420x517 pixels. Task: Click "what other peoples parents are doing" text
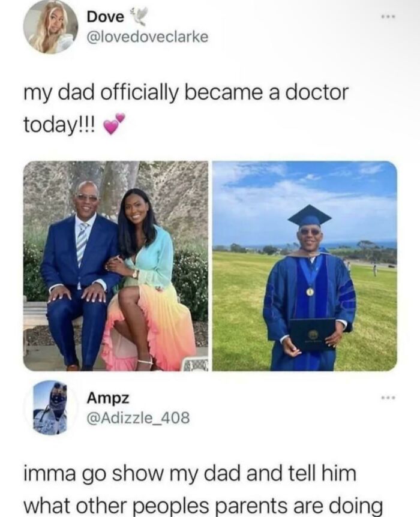point(203,506)
